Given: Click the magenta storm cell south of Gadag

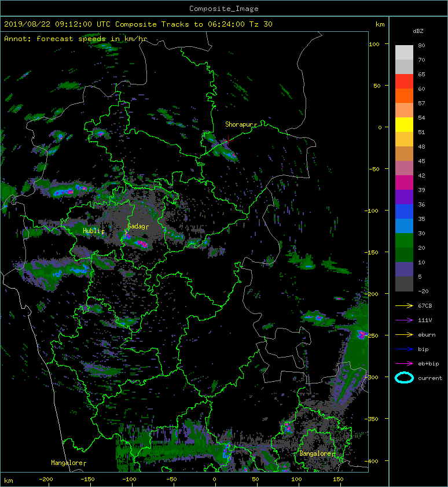Looking at the screenshot, I should tap(141, 243).
